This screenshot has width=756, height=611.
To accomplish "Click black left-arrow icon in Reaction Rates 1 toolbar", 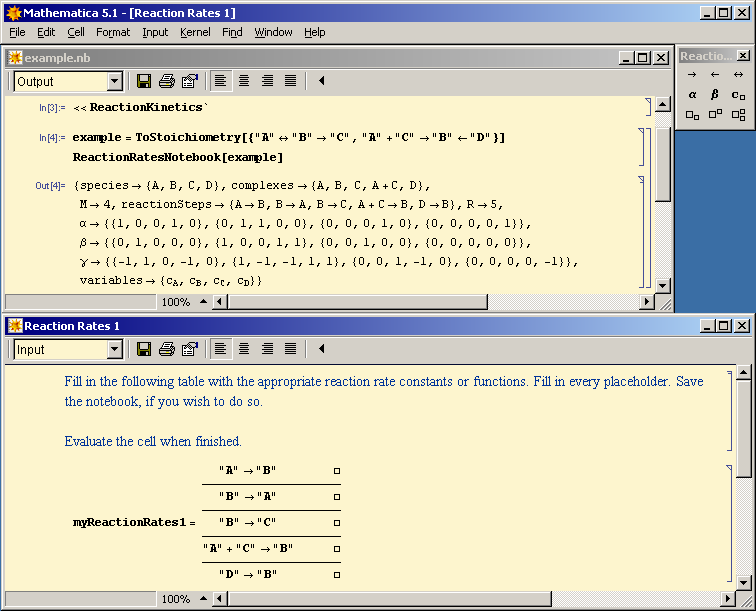I will pyautogui.click(x=322, y=349).
